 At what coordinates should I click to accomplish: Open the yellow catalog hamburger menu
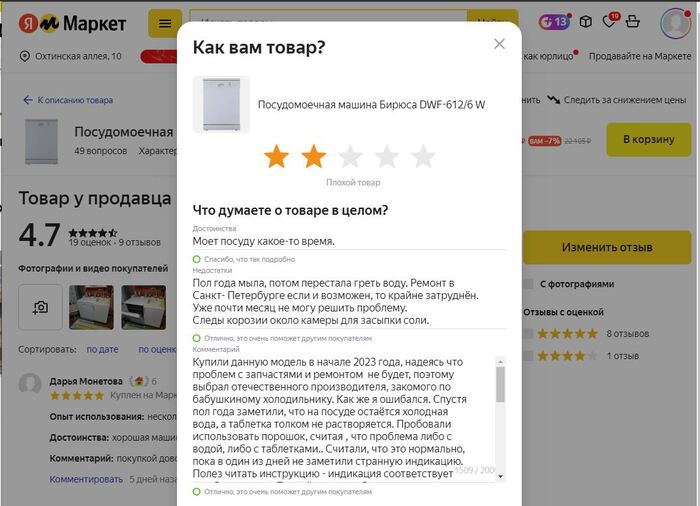pyautogui.click(x=165, y=23)
